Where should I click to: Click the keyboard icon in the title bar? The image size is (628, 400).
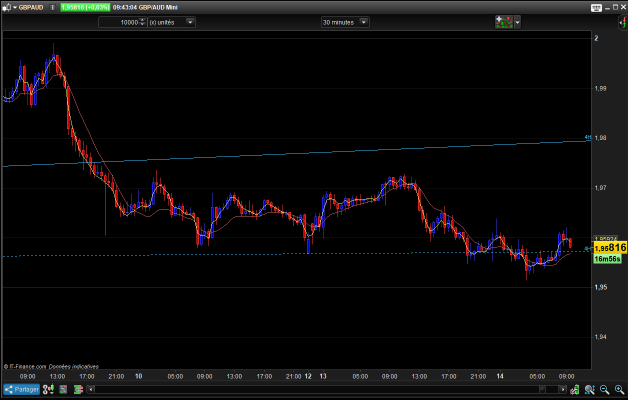point(596,8)
